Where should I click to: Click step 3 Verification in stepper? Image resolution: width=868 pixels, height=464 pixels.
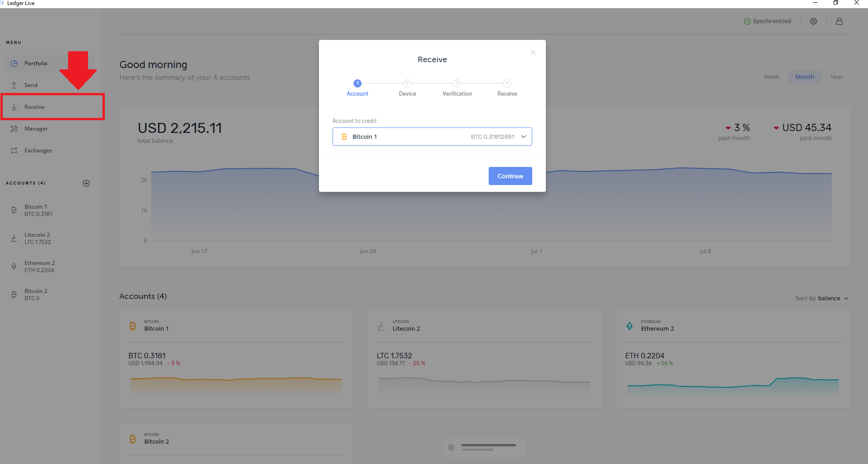tap(457, 88)
